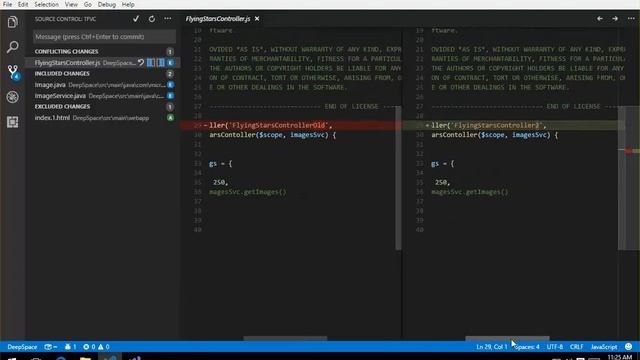This screenshot has height=360, width=640.
Task: Change file encoding UTF-8
Action: 555,347
